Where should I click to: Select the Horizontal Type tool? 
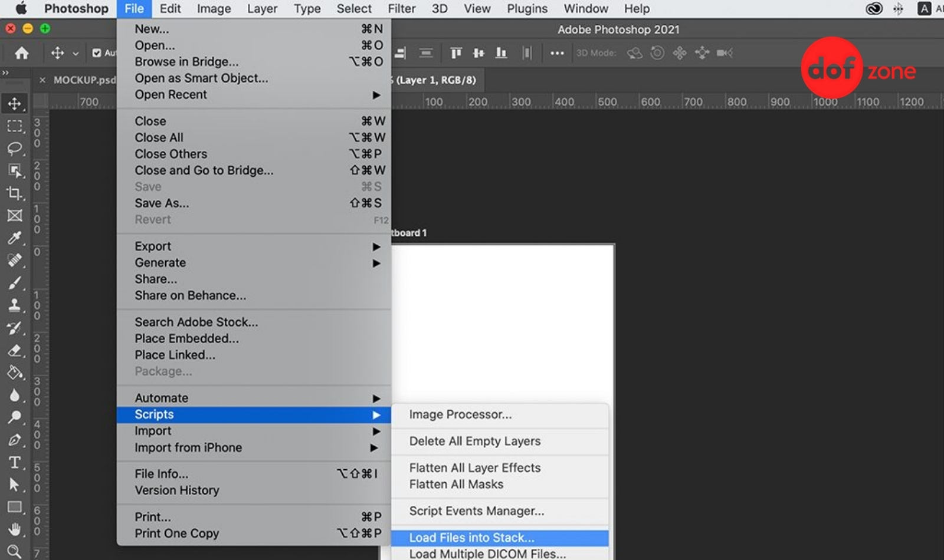[15, 462]
